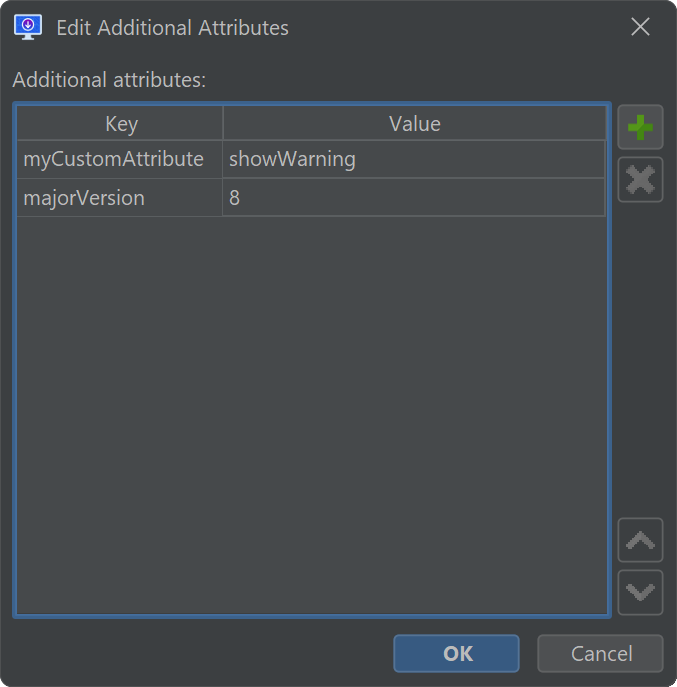
Task: Select the majorVersion key cell
Action: tap(120, 198)
